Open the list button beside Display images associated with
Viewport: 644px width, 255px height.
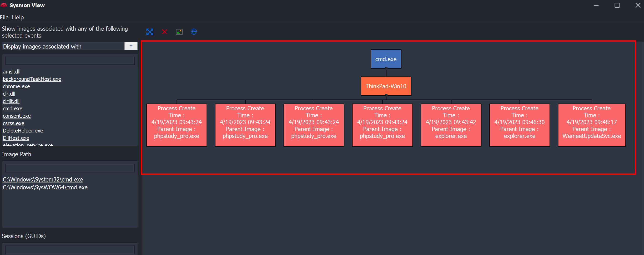point(131,46)
